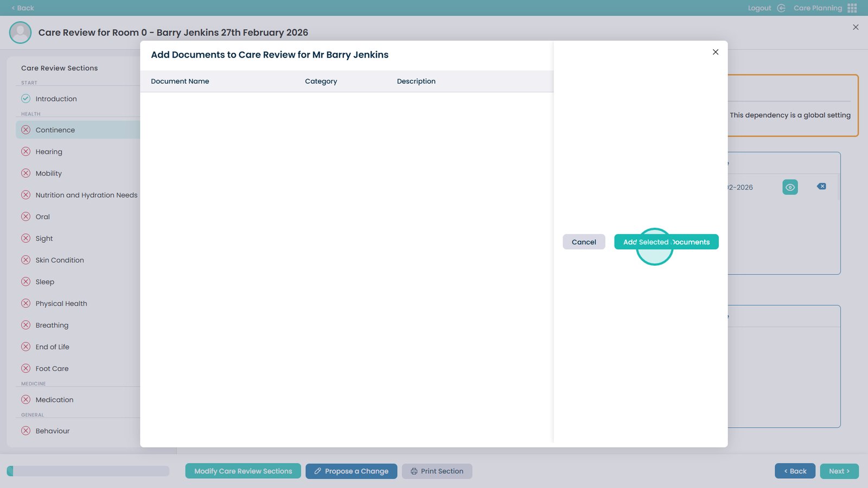Go back using top-left Back link
This screenshot has width=868, height=488.
click(x=23, y=8)
